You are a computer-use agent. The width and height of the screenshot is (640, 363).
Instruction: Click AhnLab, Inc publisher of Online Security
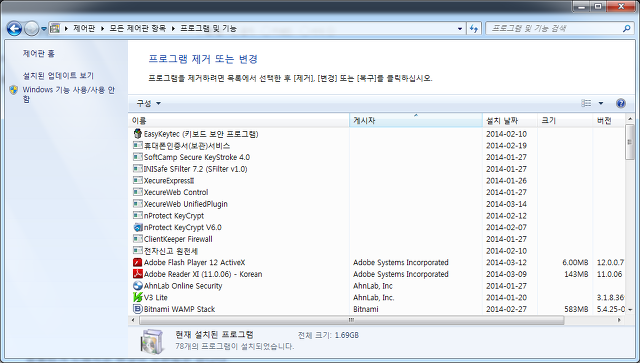pos(373,286)
